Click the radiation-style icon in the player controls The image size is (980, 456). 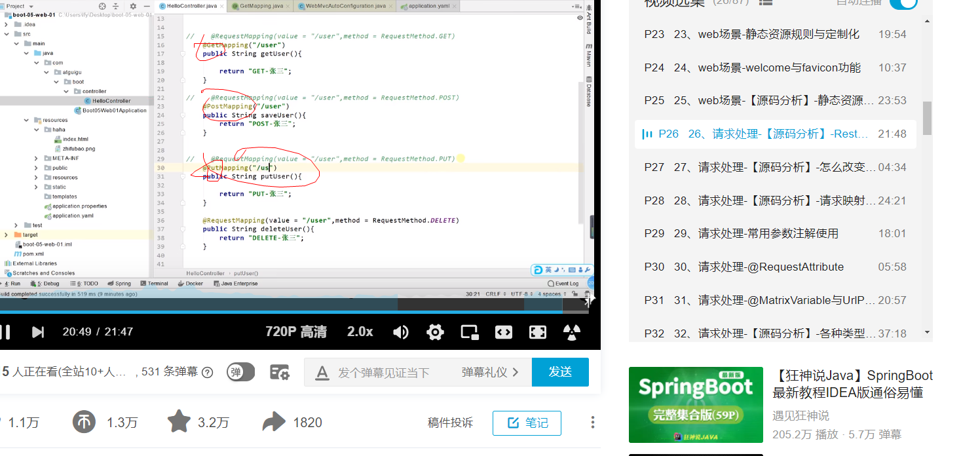tap(572, 332)
